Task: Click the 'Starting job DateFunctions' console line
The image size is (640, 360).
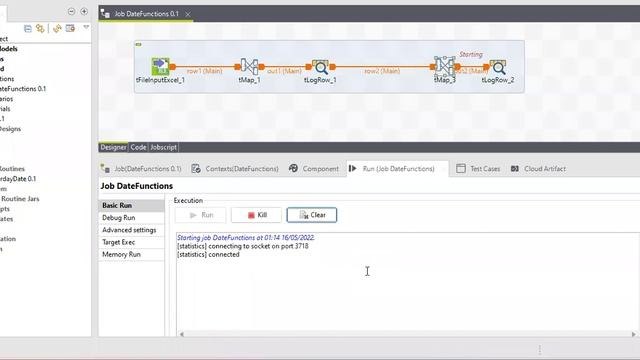Action: pos(246,238)
